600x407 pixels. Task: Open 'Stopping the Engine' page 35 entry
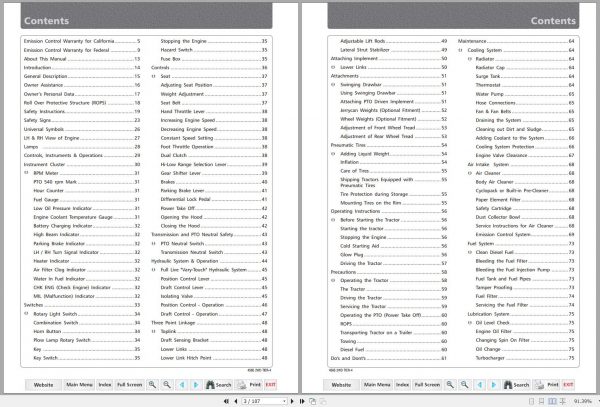(x=214, y=41)
